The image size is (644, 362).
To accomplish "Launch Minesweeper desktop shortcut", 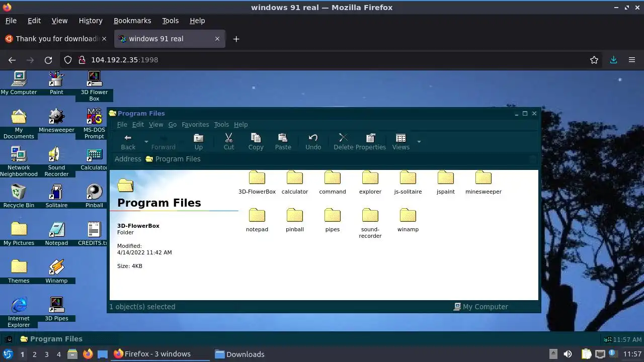I will tap(56, 121).
